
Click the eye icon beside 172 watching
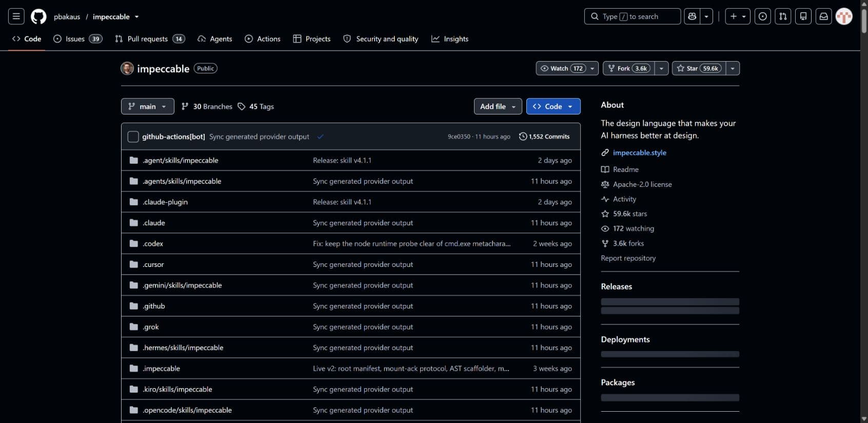(x=605, y=228)
